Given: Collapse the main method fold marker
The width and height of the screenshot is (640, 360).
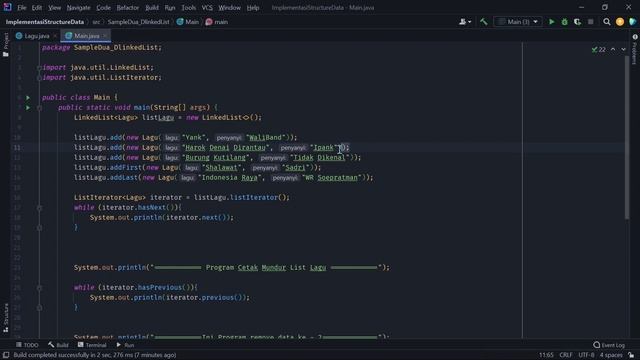Looking at the screenshot, I should coord(40,108).
